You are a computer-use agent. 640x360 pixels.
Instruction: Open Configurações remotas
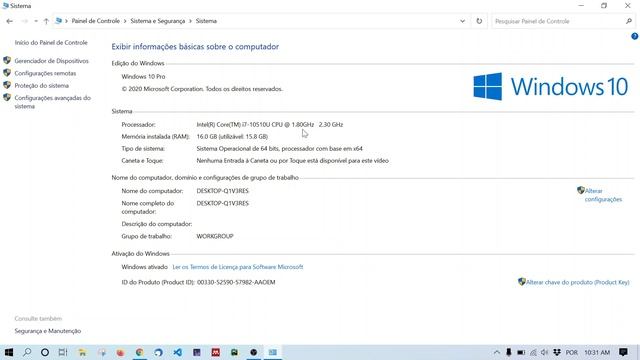[45, 73]
